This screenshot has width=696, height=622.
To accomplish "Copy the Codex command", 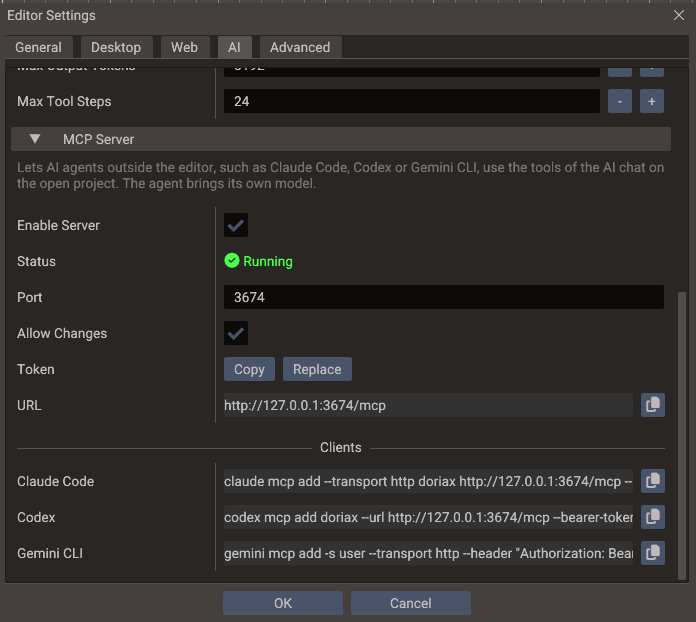I will [x=652, y=517].
